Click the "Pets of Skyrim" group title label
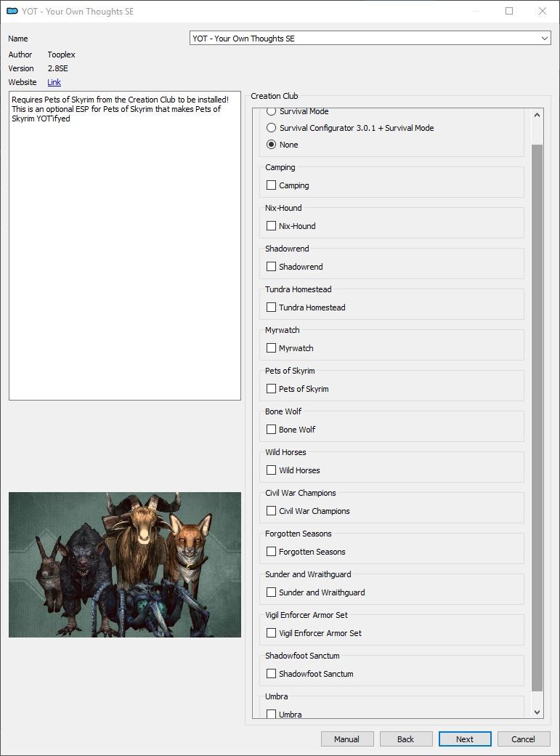Image resolution: width=560 pixels, height=756 pixels. click(290, 371)
